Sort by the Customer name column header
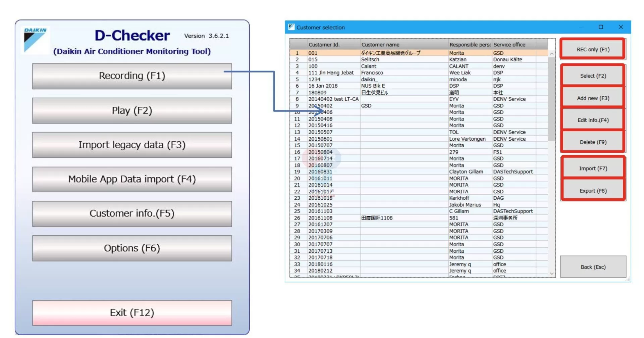 point(380,44)
